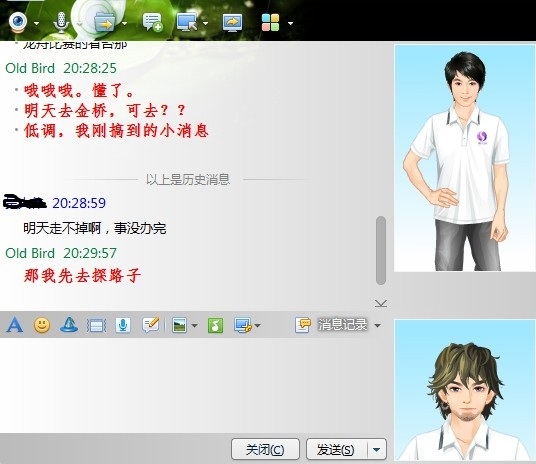536x464 pixels.
Task: Open send button options dropdown arrow
Action: [x=377, y=449]
